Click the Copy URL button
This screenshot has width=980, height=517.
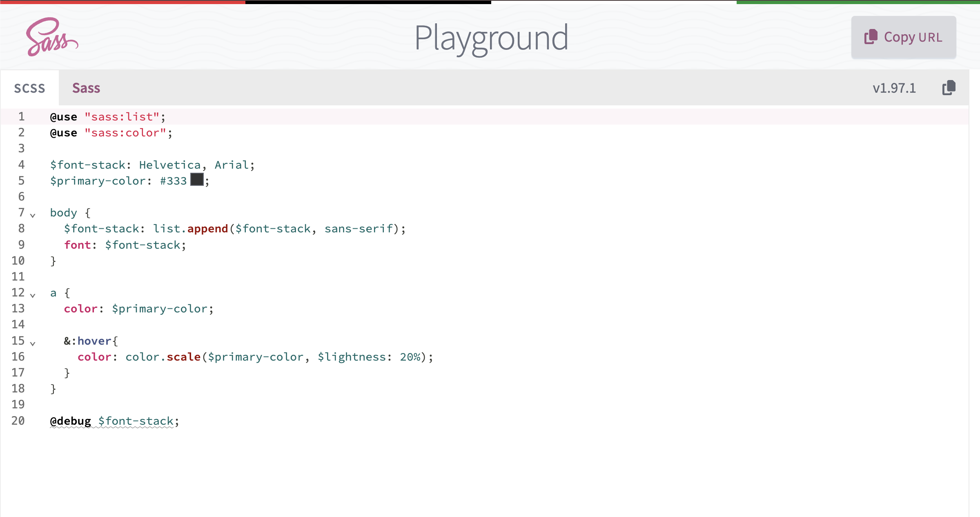tap(903, 37)
